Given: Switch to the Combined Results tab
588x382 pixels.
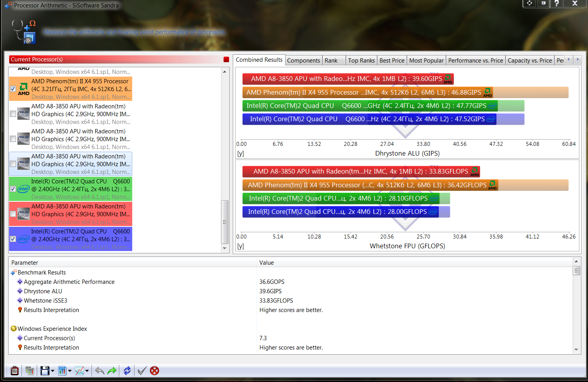Looking at the screenshot, I should point(259,60).
